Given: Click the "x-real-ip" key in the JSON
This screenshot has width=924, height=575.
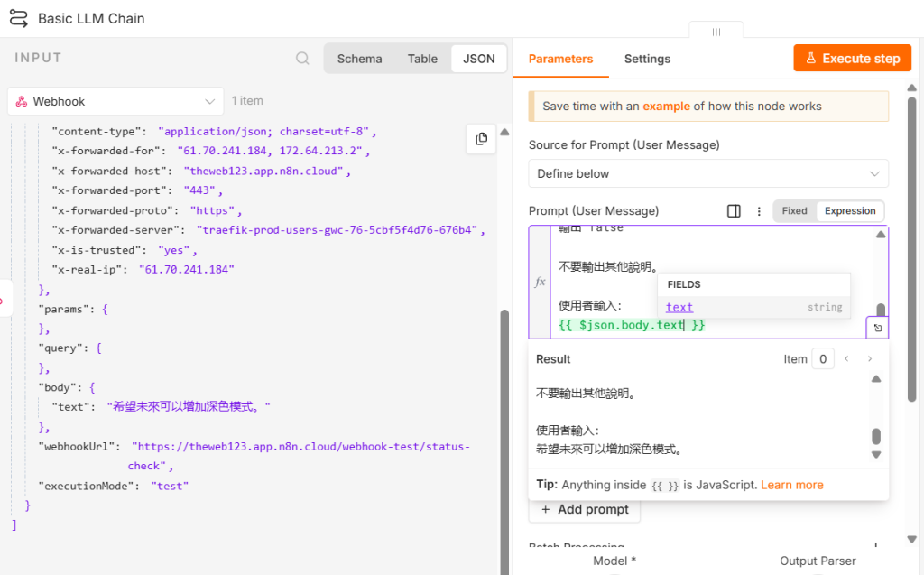Looking at the screenshot, I should [x=91, y=270].
